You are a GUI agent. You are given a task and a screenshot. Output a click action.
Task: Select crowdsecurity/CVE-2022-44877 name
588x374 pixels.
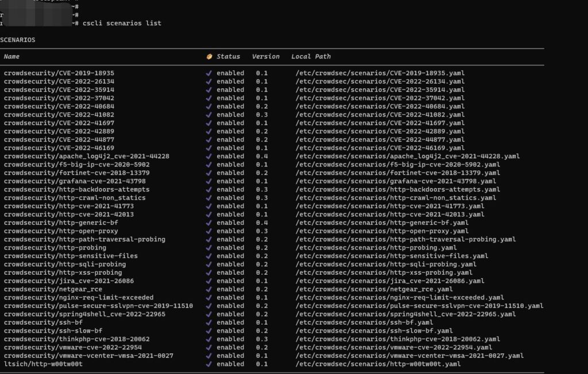(59, 139)
